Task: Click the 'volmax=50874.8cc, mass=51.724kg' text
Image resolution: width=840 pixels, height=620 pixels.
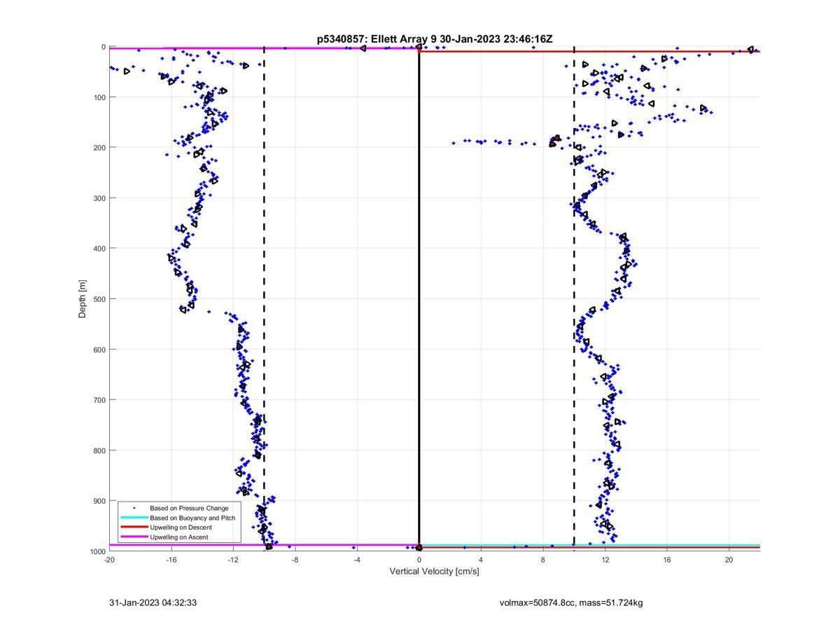Action: point(571,602)
